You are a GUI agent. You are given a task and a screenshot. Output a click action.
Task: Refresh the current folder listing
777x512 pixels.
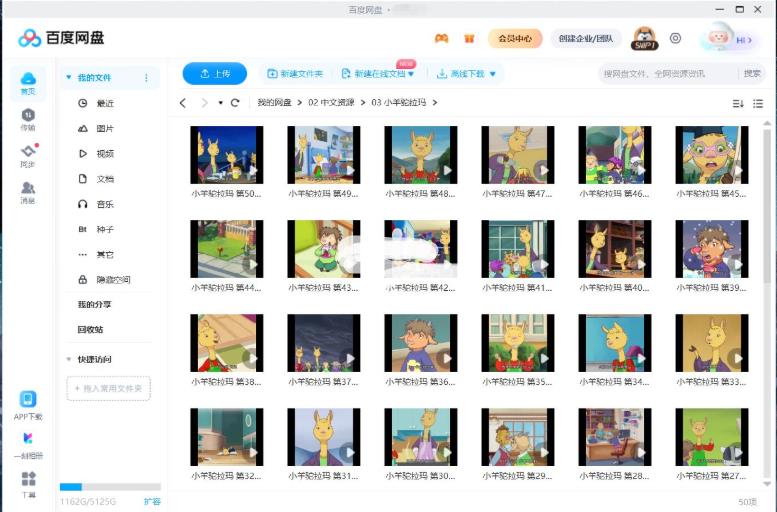coord(235,103)
